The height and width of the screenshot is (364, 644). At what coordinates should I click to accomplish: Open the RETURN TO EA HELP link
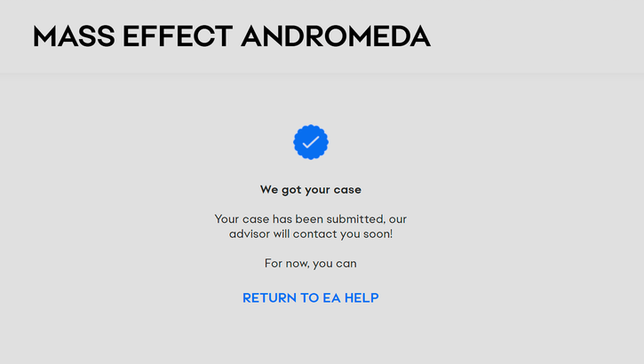[x=311, y=298]
